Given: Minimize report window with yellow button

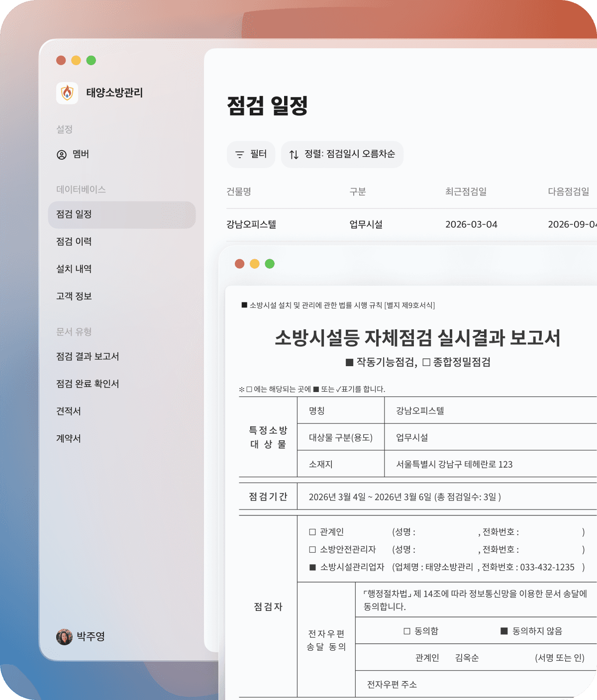Looking at the screenshot, I should (x=255, y=264).
